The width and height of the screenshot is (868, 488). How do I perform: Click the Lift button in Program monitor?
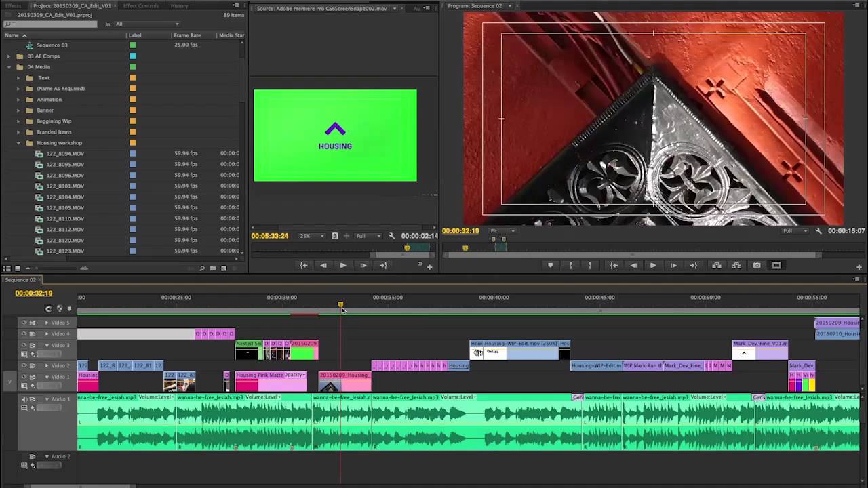coord(716,266)
